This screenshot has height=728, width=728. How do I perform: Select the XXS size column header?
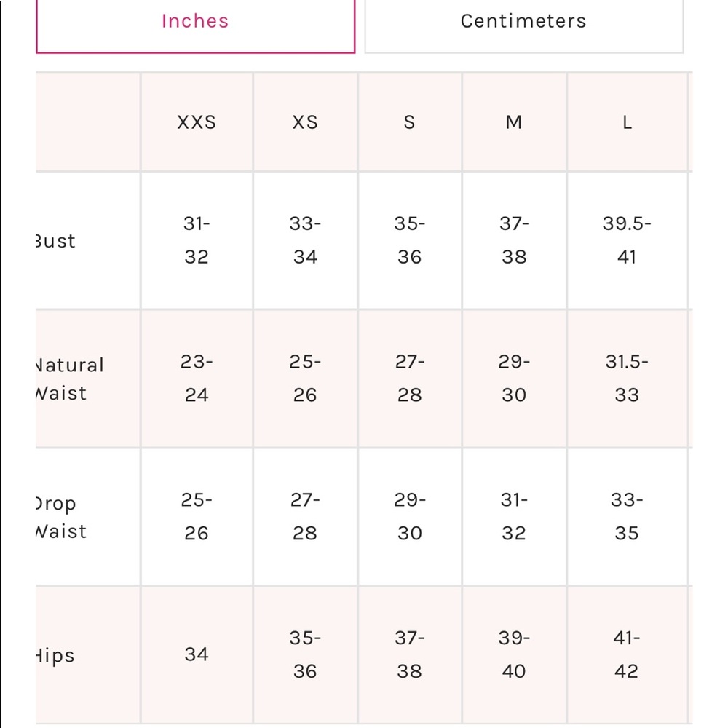[x=197, y=122]
